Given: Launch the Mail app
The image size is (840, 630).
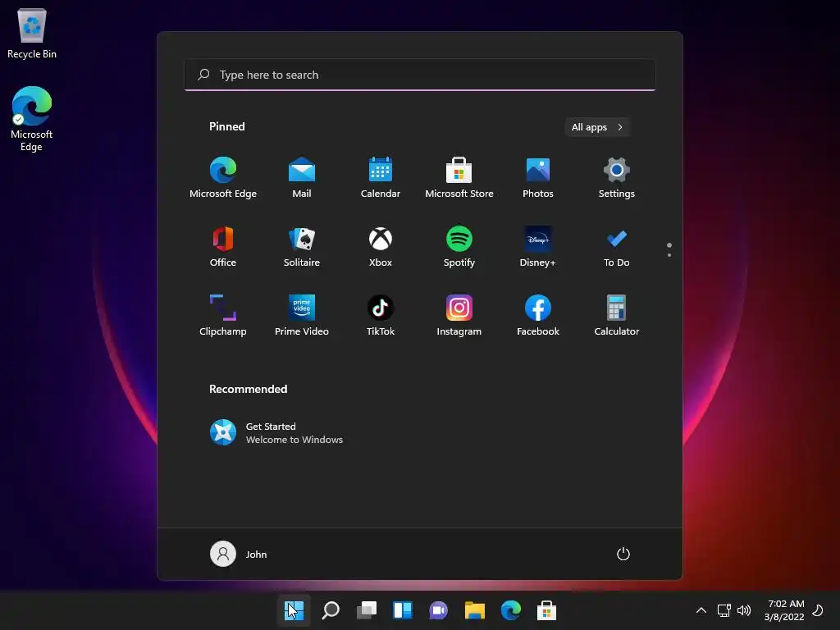Looking at the screenshot, I should 302,177.
